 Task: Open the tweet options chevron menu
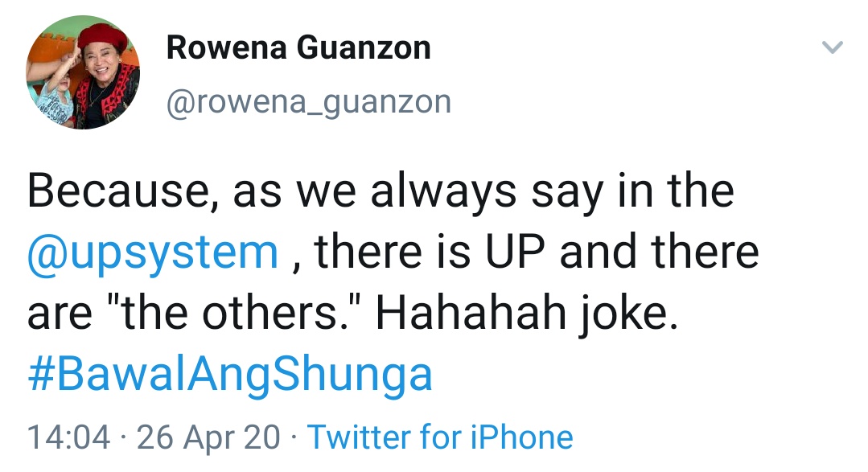[833, 48]
